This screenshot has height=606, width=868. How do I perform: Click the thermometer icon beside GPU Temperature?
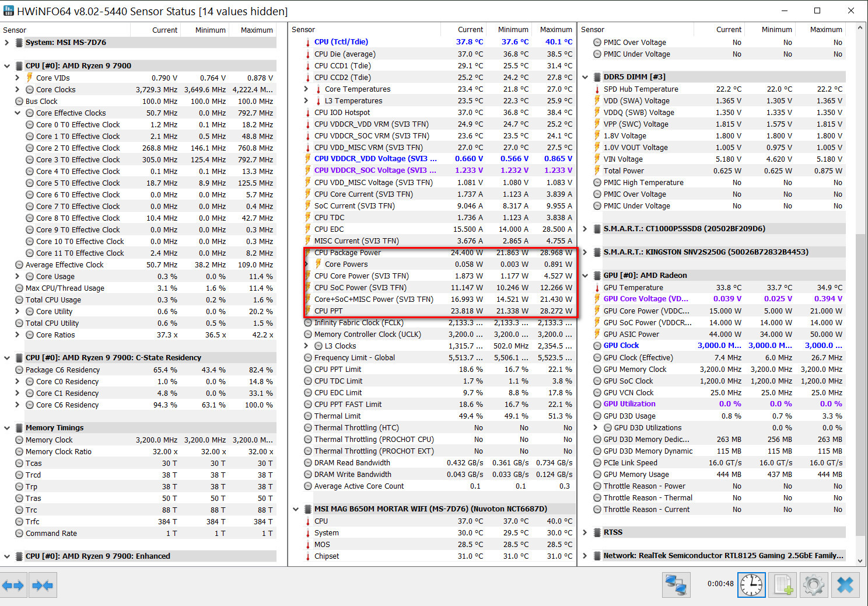click(x=597, y=288)
